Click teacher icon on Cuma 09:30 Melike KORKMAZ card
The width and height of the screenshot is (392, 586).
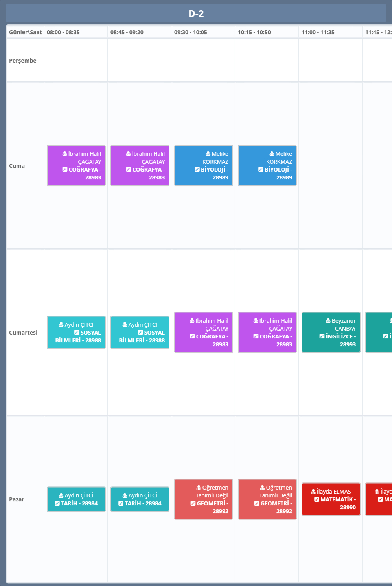[x=208, y=154]
